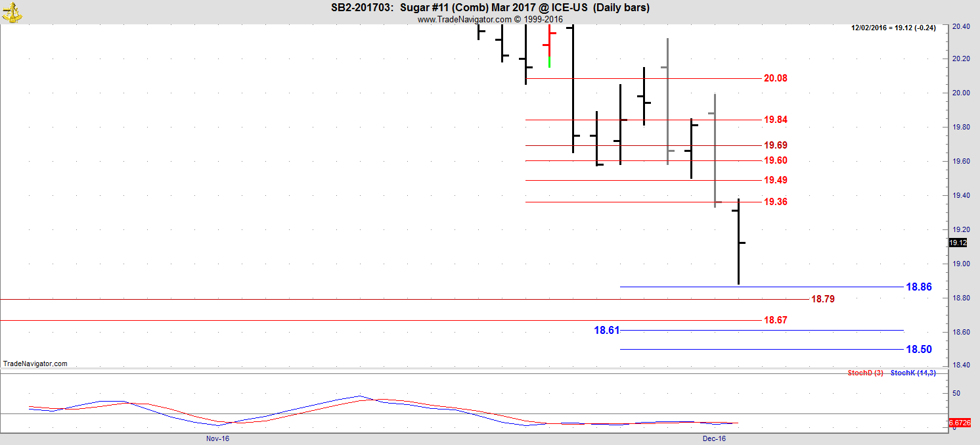Click the blue 18.86 support level label

click(919, 287)
